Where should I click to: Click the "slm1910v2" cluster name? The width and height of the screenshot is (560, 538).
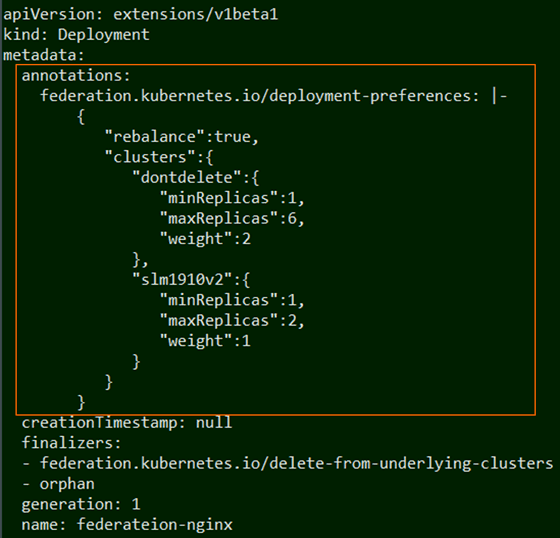coord(182,279)
